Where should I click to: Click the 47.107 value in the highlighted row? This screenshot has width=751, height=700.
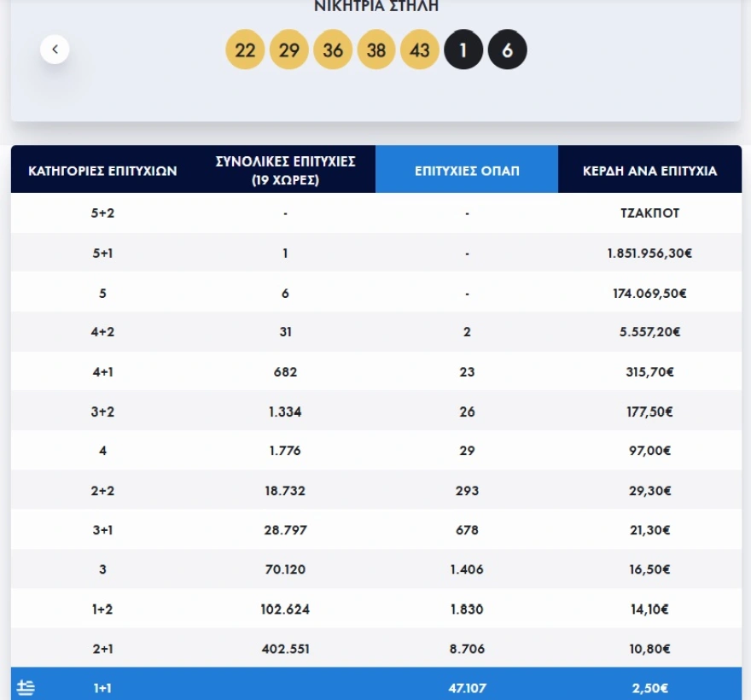click(x=467, y=688)
